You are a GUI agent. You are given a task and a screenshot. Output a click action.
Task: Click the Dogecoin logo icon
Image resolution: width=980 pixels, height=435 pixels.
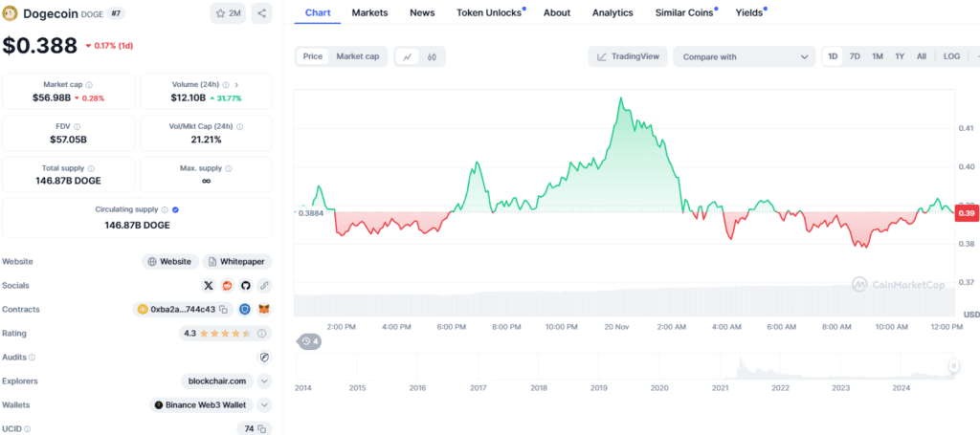[x=10, y=13]
